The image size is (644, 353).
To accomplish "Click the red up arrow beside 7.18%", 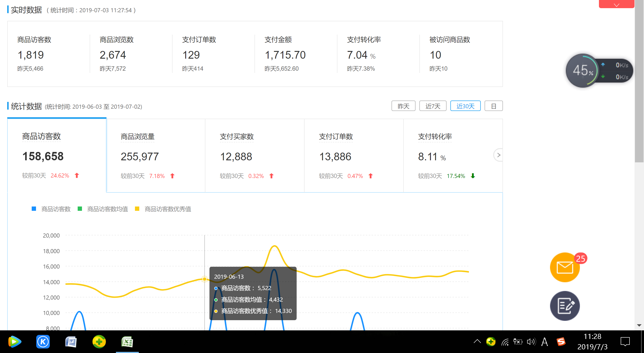I will pos(172,176).
